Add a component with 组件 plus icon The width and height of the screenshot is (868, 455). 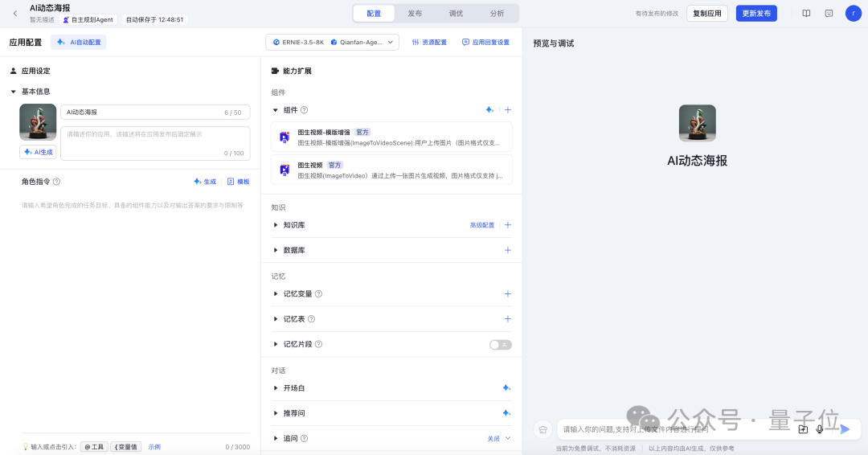pyautogui.click(x=508, y=110)
